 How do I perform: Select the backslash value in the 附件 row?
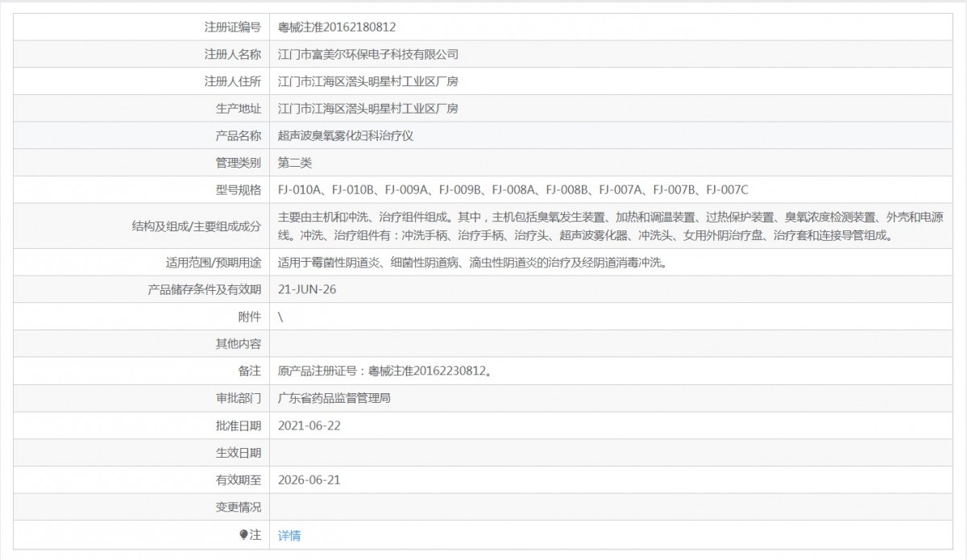[280, 317]
